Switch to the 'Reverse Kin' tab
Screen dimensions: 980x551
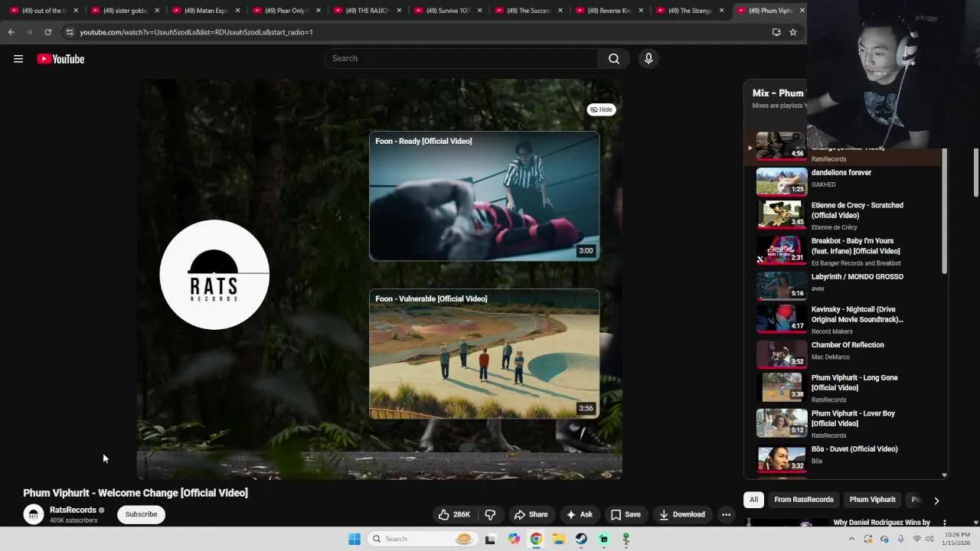coord(609,11)
